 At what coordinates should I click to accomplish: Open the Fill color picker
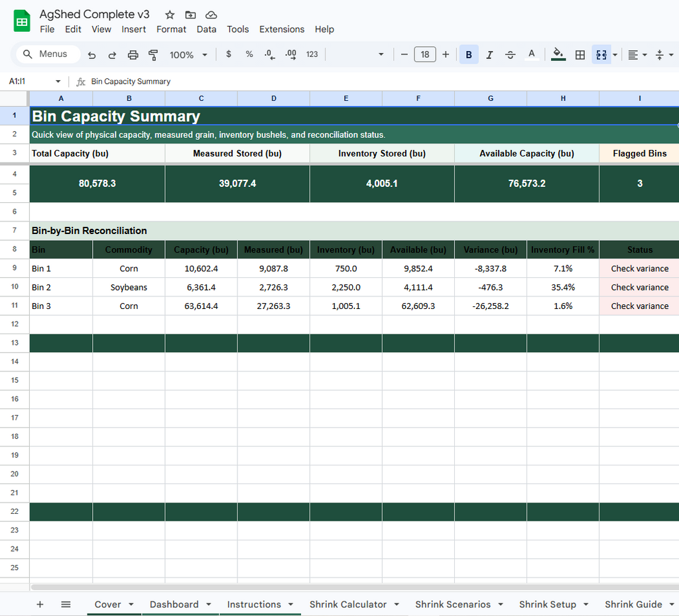coord(558,54)
